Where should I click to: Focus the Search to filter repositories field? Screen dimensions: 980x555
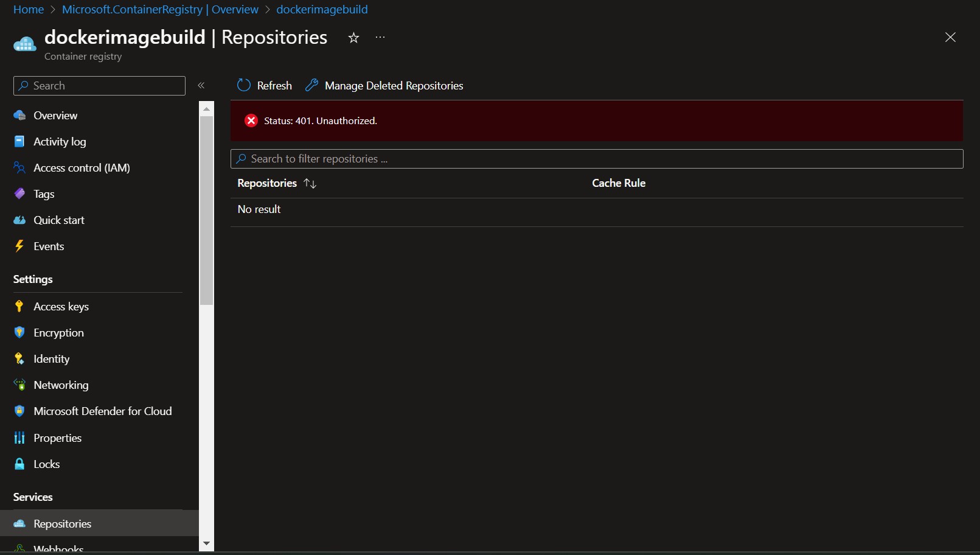[x=597, y=159]
